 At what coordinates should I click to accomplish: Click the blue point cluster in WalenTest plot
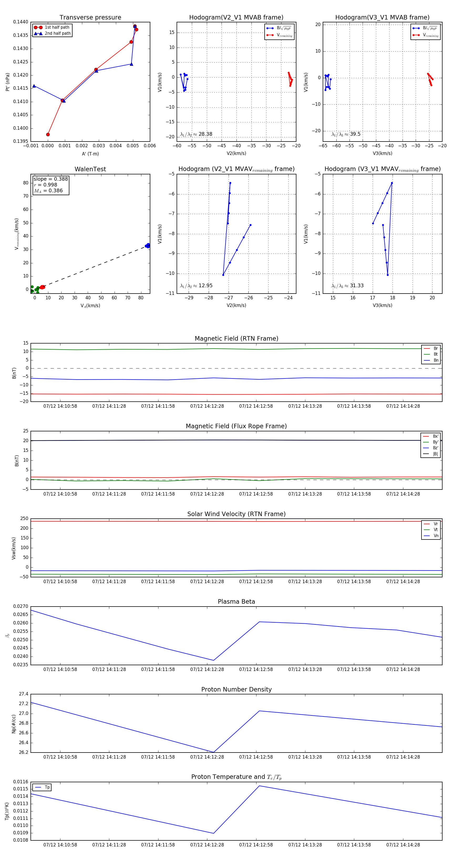click(147, 246)
